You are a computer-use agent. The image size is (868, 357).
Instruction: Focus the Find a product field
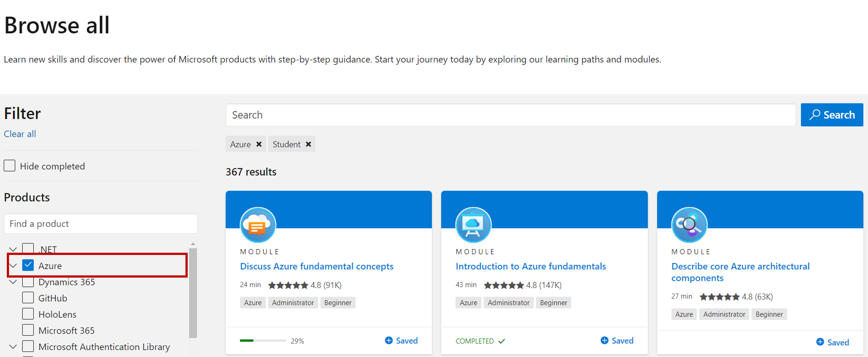(x=101, y=223)
